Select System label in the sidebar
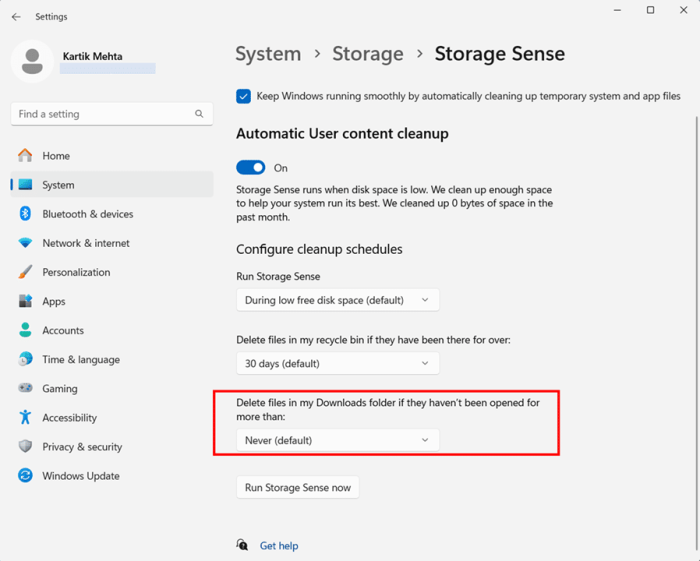 pos(58,185)
